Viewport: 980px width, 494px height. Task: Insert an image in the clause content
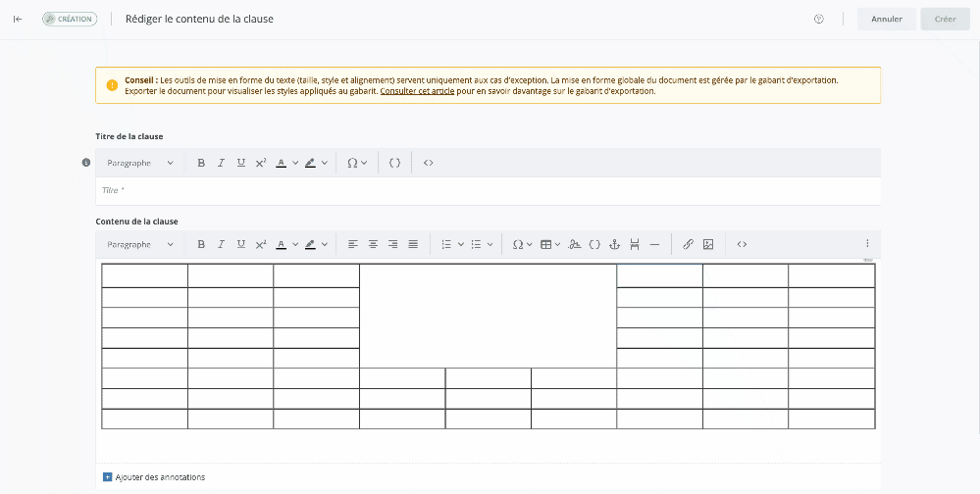pos(708,244)
